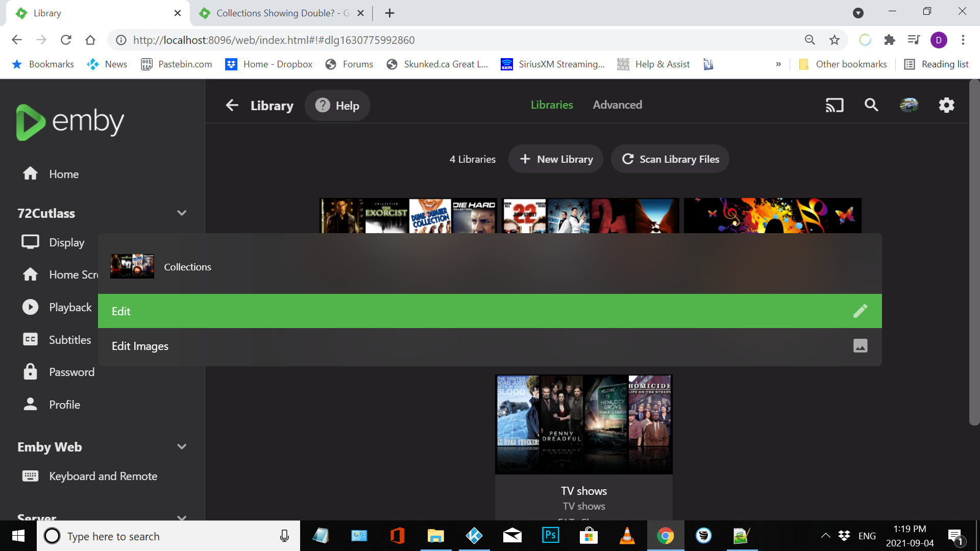The height and width of the screenshot is (551, 980).
Task: Open the search icon in top bar
Action: click(x=871, y=105)
